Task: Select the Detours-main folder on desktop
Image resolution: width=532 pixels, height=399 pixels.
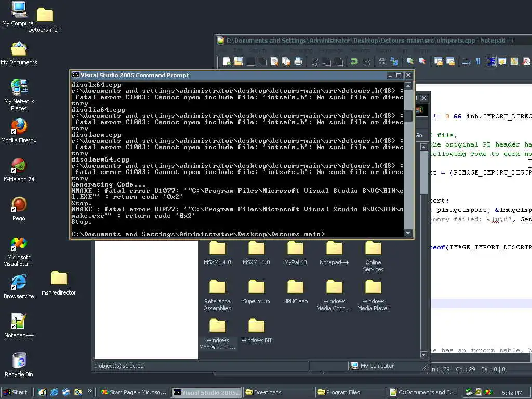Action: 45,20
